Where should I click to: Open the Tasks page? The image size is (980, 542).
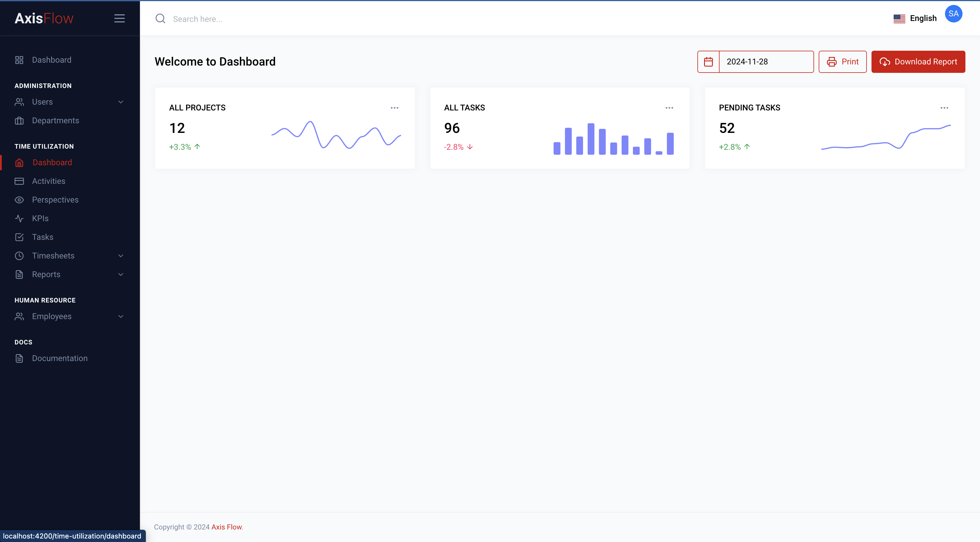tap(42, 237)
